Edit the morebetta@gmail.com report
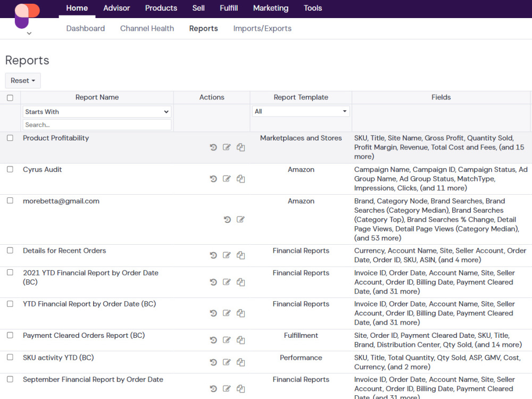 (x=240, y=220)
